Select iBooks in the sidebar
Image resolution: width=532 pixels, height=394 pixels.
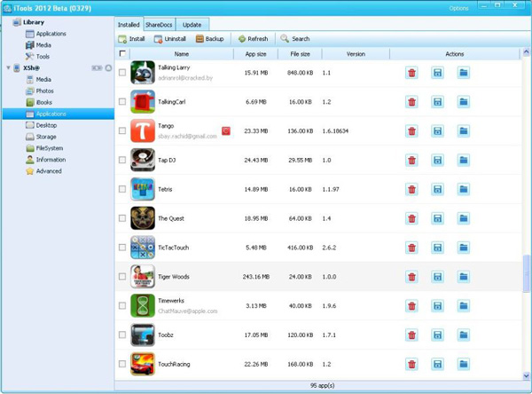point(39,102)
